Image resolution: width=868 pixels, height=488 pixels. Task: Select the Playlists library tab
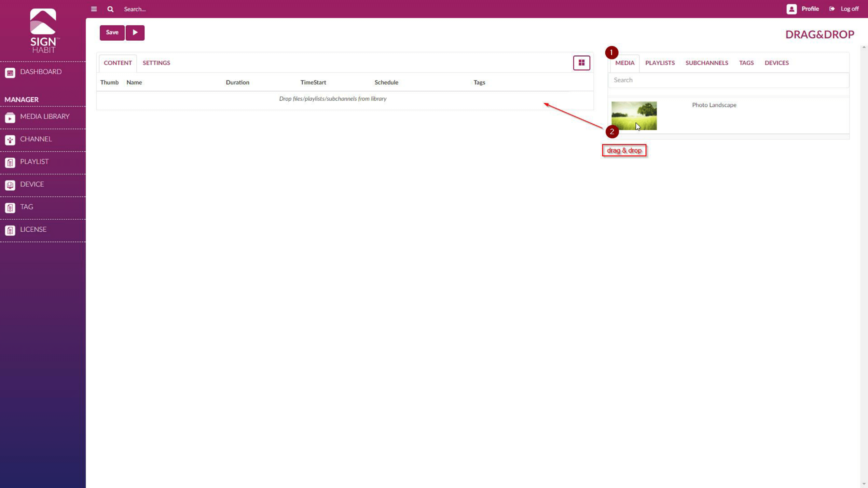tap(659, 63)
